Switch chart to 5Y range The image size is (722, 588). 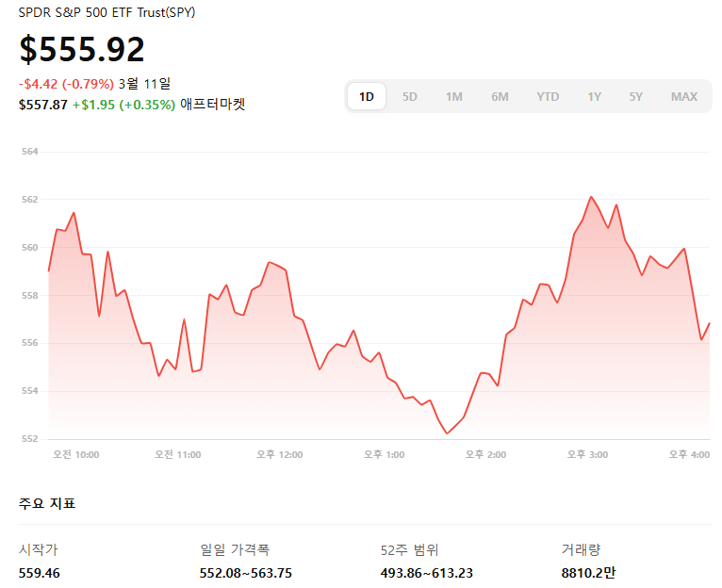(635, 97)
